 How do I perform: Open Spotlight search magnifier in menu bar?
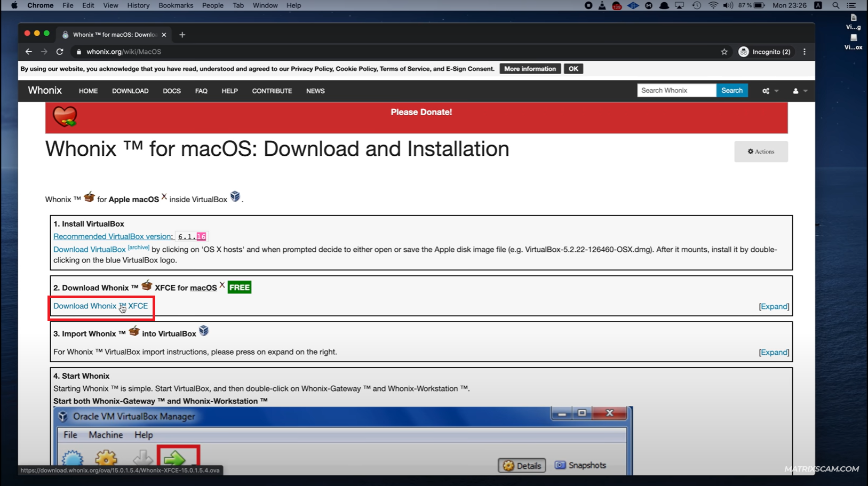[836, 5]
